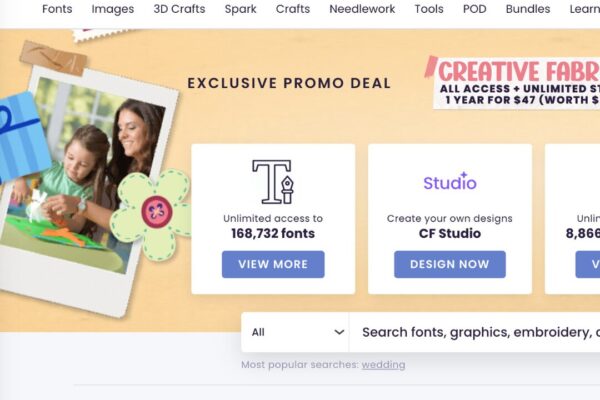Screen dimensions: 600x400
Task: Expand the All category dropdown
Action: 295,332
